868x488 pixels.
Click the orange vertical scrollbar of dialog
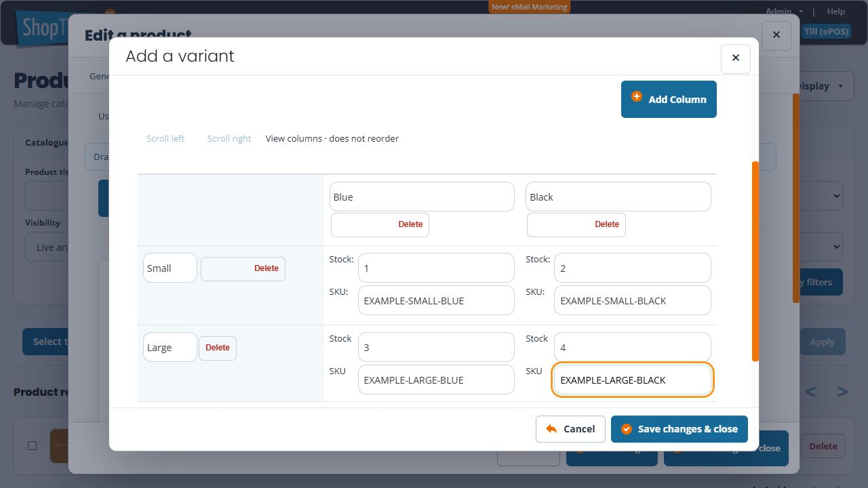tap(755, 261)
